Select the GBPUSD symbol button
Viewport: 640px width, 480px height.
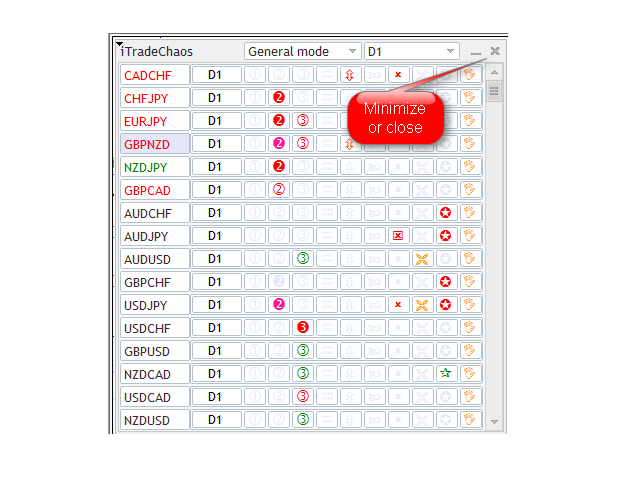[155, 351]
